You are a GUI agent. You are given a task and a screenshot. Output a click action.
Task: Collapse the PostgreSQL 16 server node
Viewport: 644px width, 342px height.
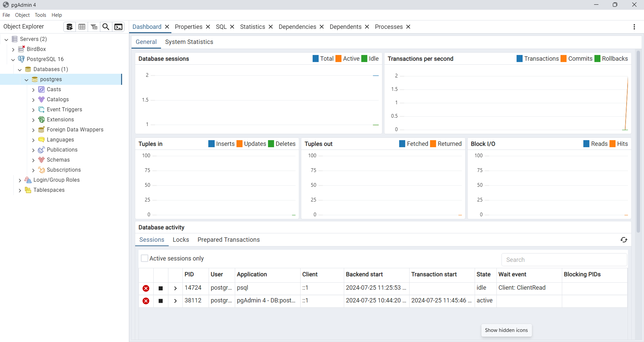point(13,59)
